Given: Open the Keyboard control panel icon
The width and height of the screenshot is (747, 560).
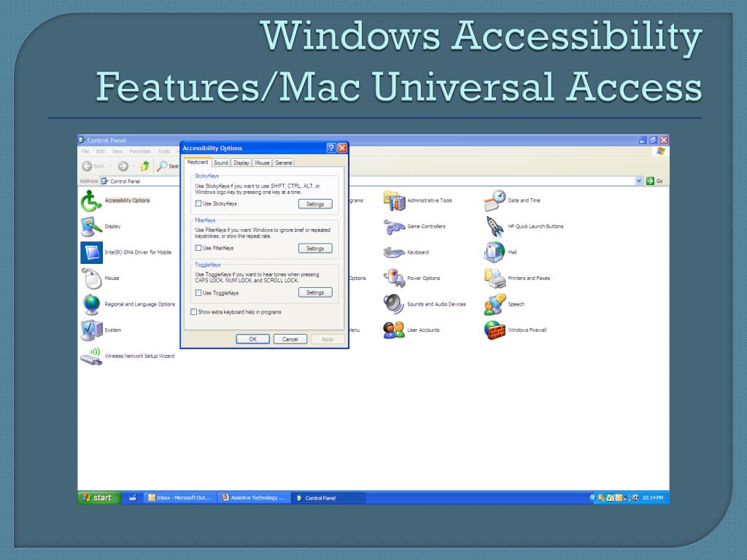Looking at the screenshot, I should pos(394,252).
